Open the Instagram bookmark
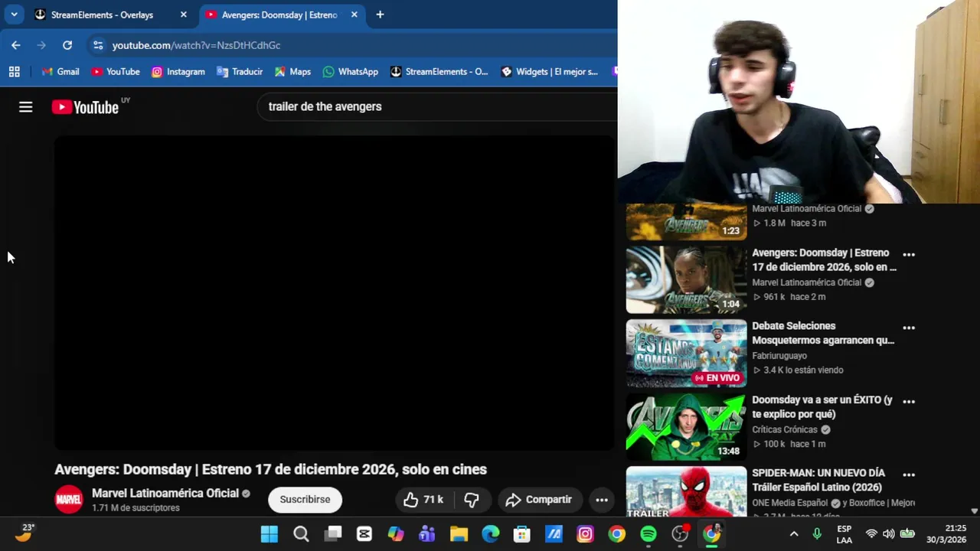 pos(178,71)
